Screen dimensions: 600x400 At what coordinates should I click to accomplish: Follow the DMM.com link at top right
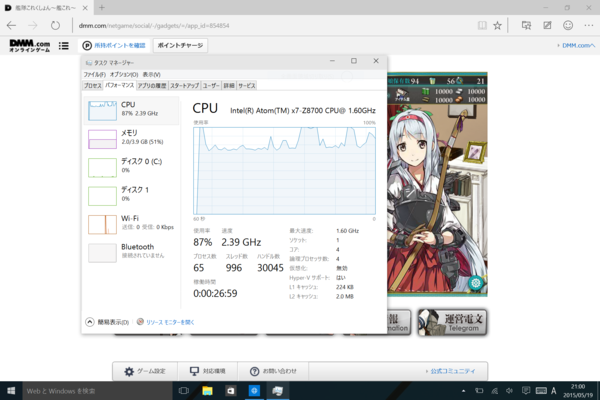pyautogui.click(x=578, y=46)
